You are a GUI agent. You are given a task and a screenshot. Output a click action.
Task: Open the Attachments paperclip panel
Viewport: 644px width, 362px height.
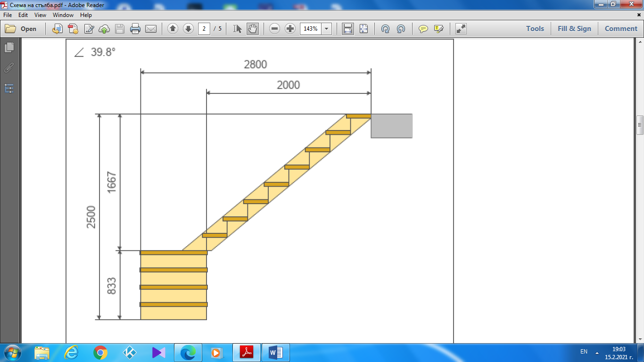(9, 68)
